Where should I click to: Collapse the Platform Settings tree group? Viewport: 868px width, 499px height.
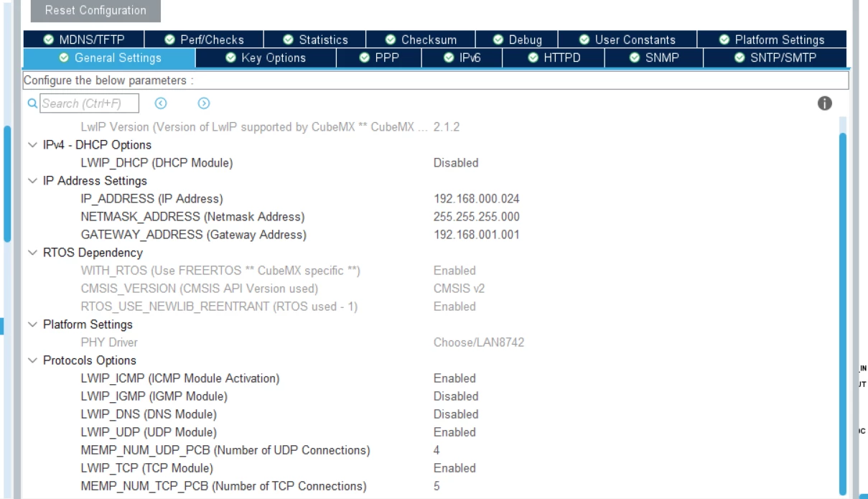pos(32,325)
